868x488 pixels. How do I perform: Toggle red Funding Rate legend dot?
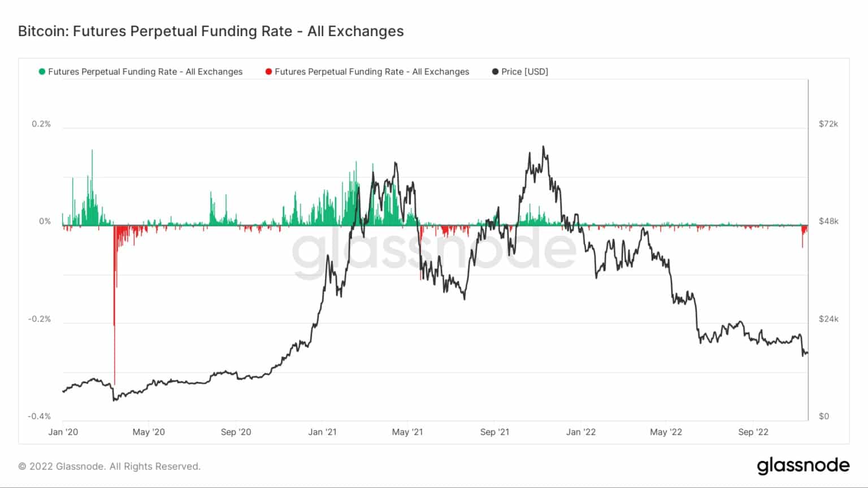[268, 72]
